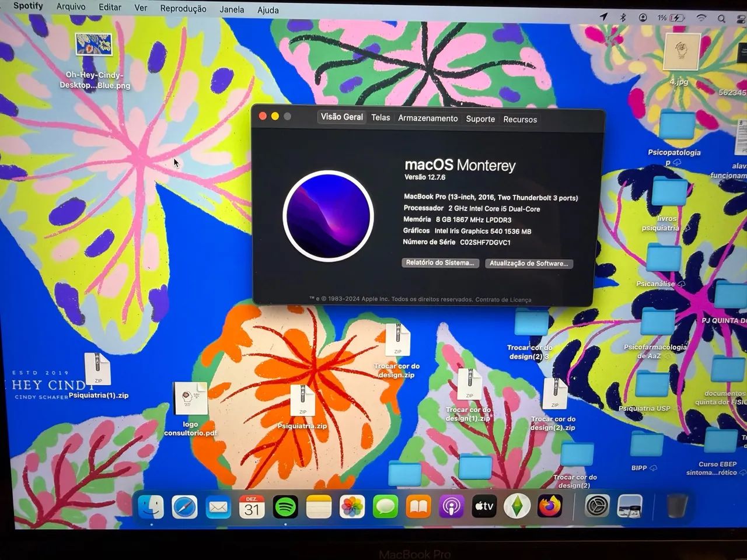Open the Notes app from the Dock
Viewport: 747px width, 560px height.
(x=319, y=507)
